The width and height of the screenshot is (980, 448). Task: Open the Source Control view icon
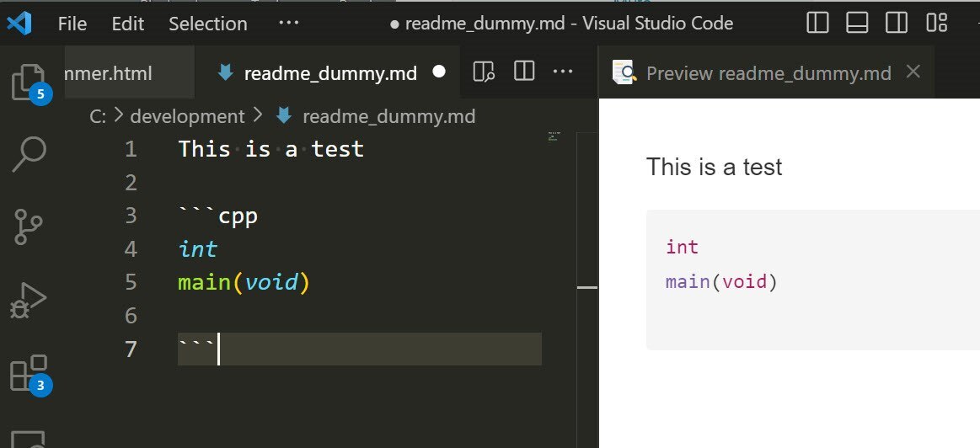[x=29, y=227]
